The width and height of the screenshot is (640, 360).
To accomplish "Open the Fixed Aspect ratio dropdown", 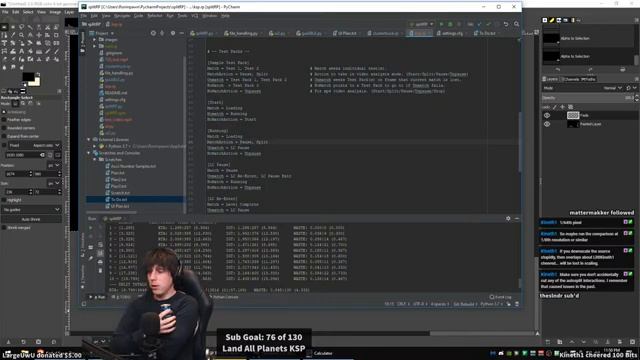I will pos(34,145).
